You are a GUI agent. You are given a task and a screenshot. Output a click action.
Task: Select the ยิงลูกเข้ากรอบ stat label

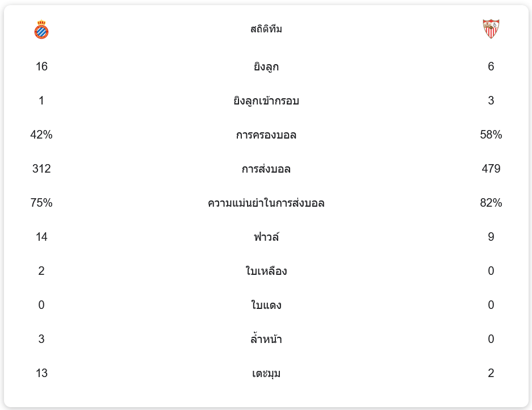pos(266,101)
